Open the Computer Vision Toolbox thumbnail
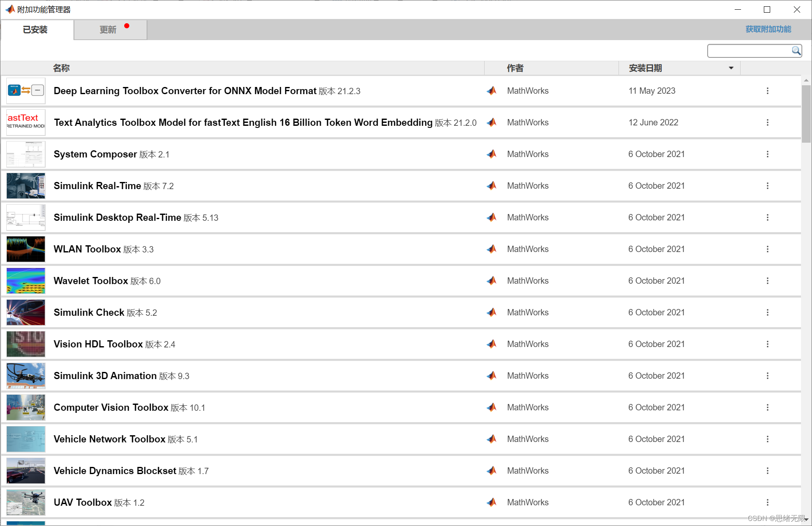Viewport: 812px width, 526px height. coord(26,407)
